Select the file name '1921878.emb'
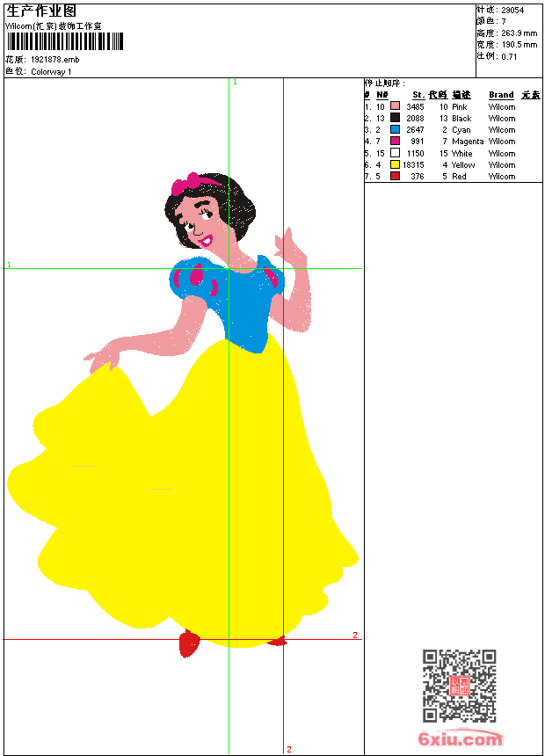 tap(55, 60)
